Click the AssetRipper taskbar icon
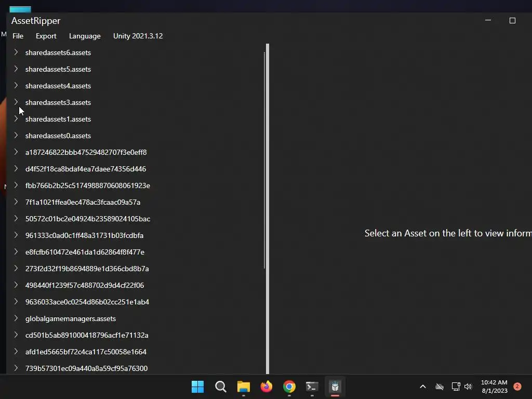This screenshot has width=532, height=399. click(335, 387)
